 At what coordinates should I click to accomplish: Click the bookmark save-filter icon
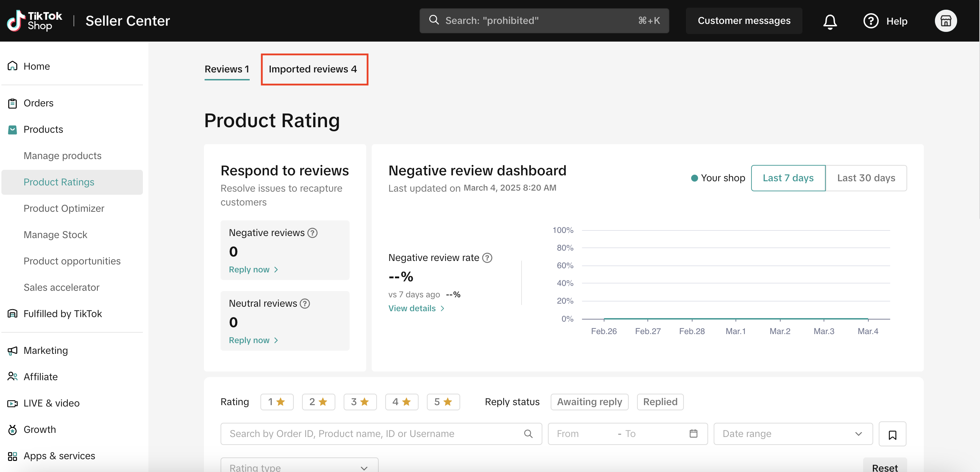point(892,434)
